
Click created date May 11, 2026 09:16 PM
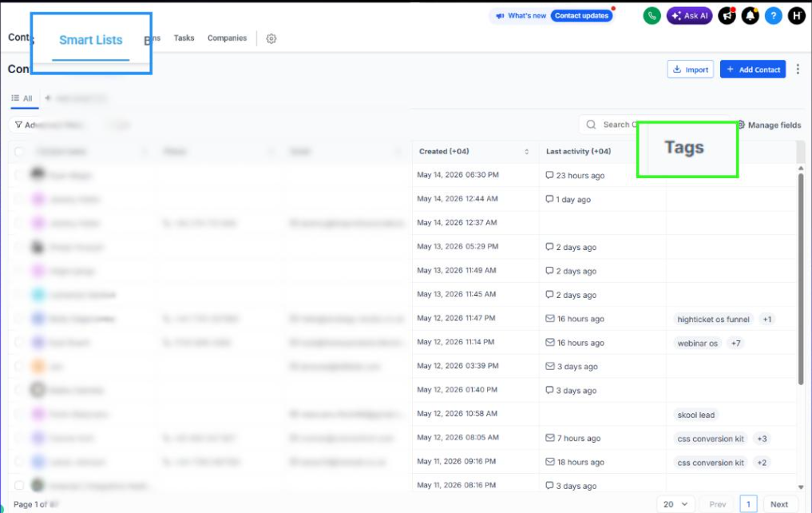click(x=456, y=461)
